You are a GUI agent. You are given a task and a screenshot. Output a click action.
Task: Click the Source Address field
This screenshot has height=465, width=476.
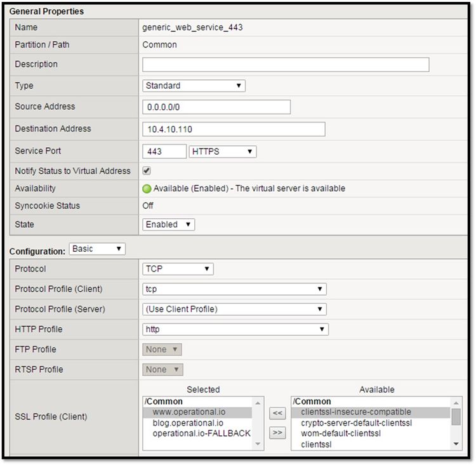click(x=216, y=107)
